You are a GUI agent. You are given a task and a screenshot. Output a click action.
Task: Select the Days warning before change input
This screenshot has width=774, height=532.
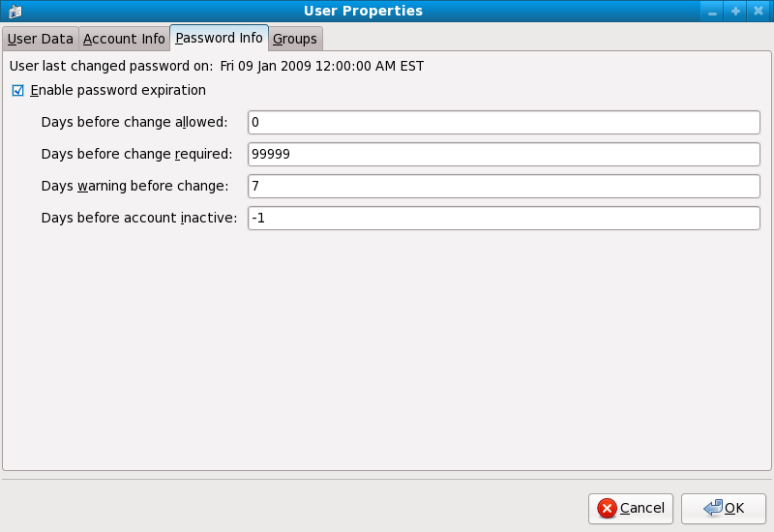click(503, 186)
